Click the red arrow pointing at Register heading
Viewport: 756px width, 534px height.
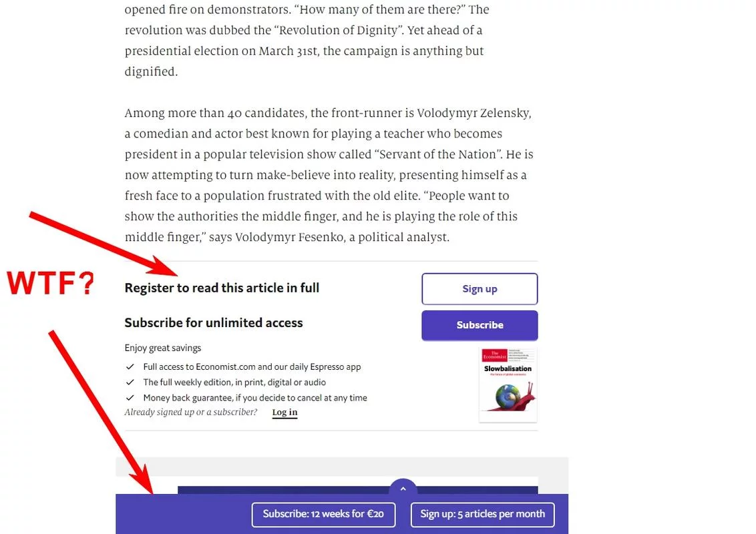[100, 243]
